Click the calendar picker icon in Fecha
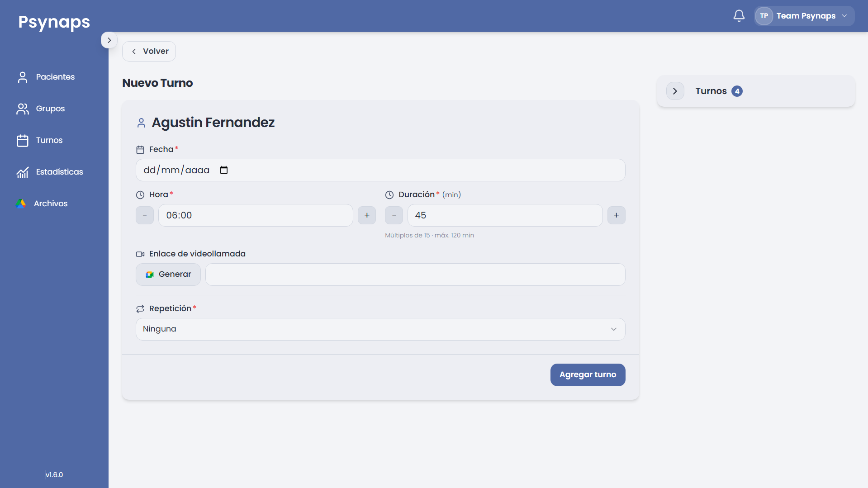868x488 pixels. [x=224, y=170]
